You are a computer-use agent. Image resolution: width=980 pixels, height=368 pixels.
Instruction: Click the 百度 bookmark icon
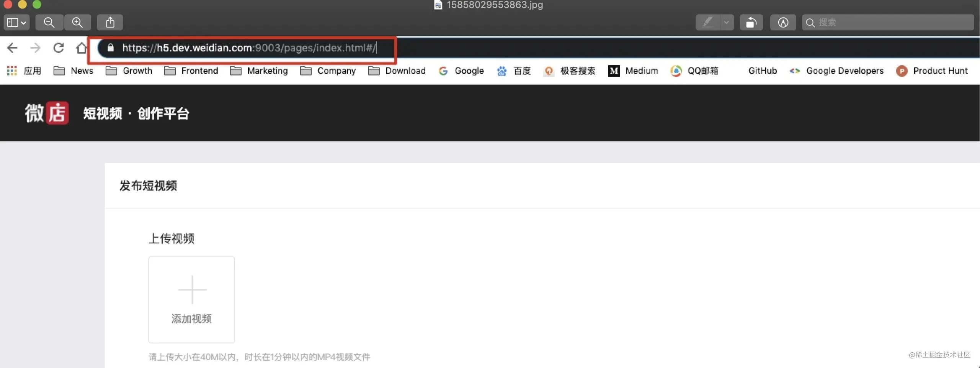click(x=501, y=71)
